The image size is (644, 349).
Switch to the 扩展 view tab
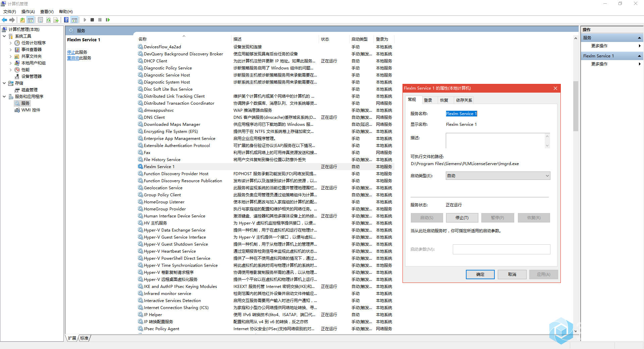point(72,338)
